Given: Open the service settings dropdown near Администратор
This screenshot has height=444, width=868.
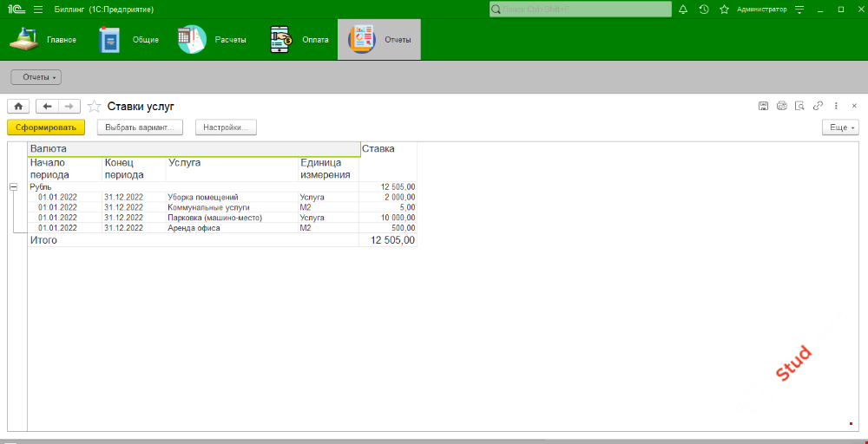Looking at the screenshot, I should pyautogui.click(x=799, y=9).
